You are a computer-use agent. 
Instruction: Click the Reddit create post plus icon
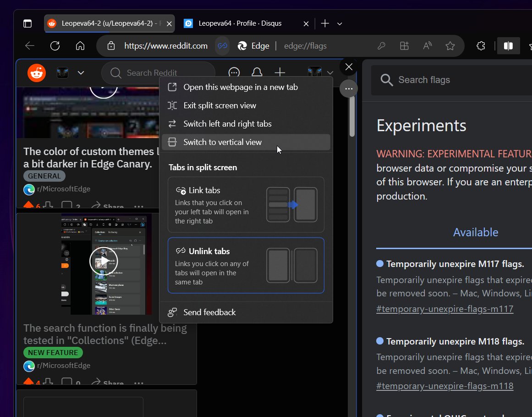click(280, 72)
